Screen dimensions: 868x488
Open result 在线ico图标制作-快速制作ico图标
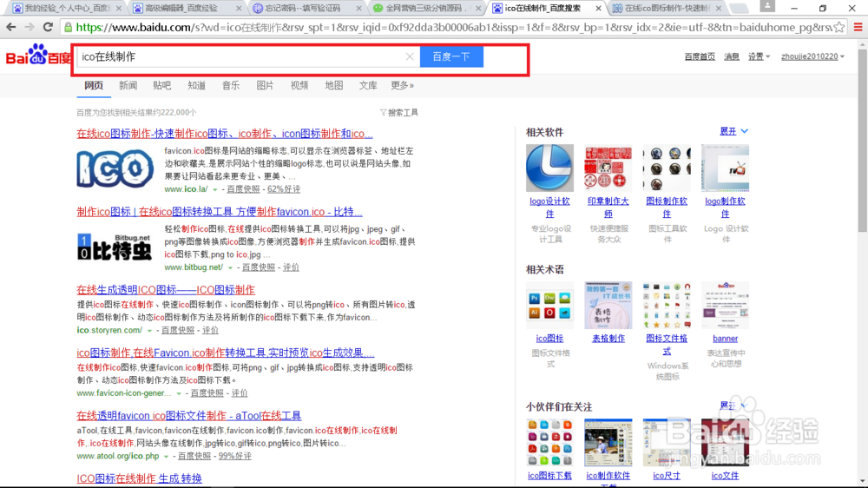[224, 134]
